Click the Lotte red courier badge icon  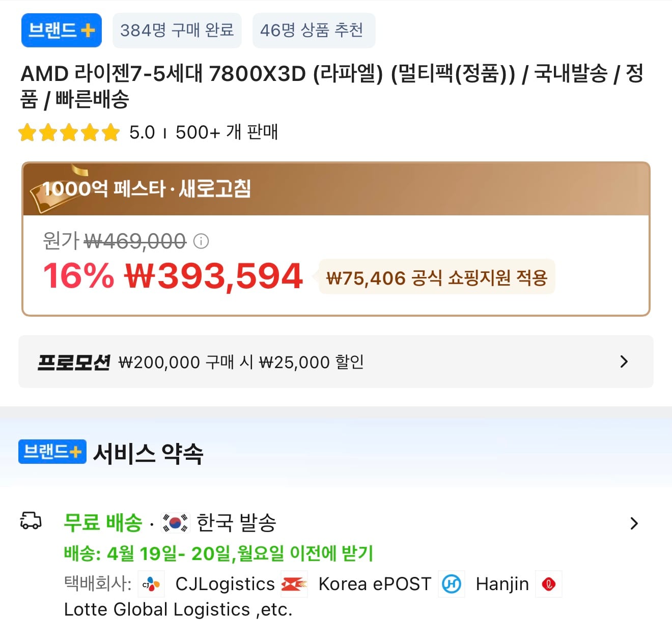tap(549, 584)
